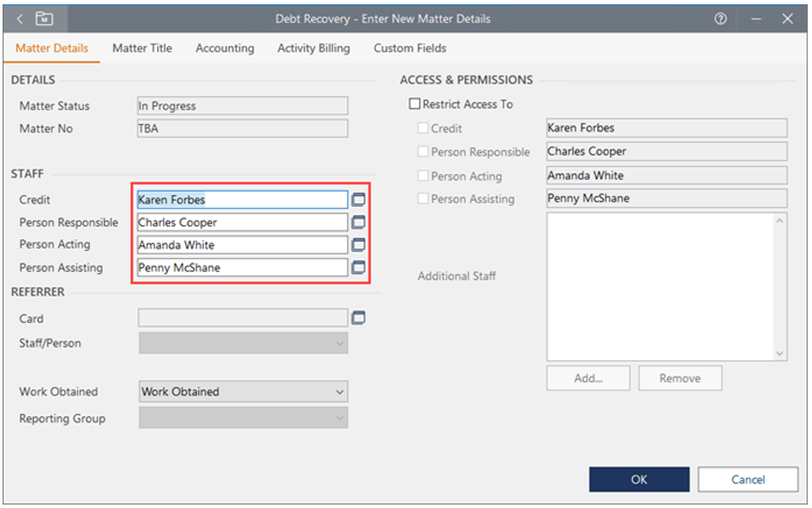Open the Reporting Group dropdown
The image size is (812, 508).
[x=340, y=419]
